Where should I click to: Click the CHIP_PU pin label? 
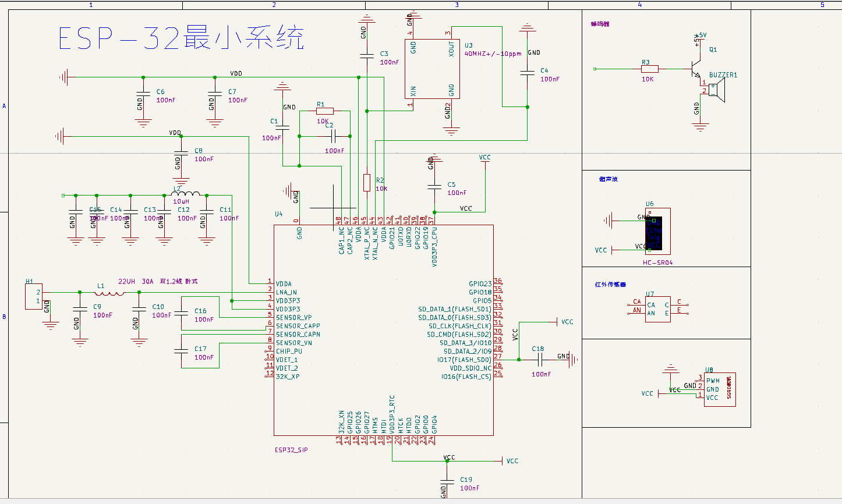(x=289, y=351)
